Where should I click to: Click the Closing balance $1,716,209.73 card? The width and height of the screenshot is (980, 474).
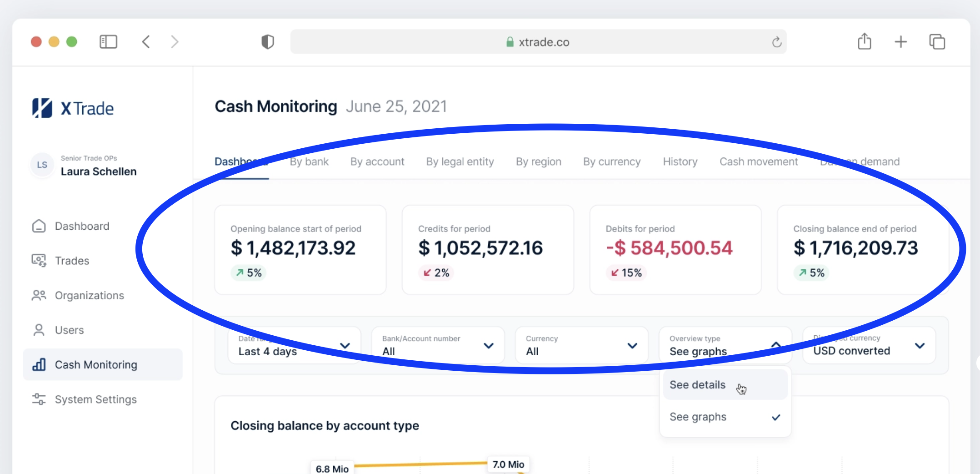[x=863, y=250]
